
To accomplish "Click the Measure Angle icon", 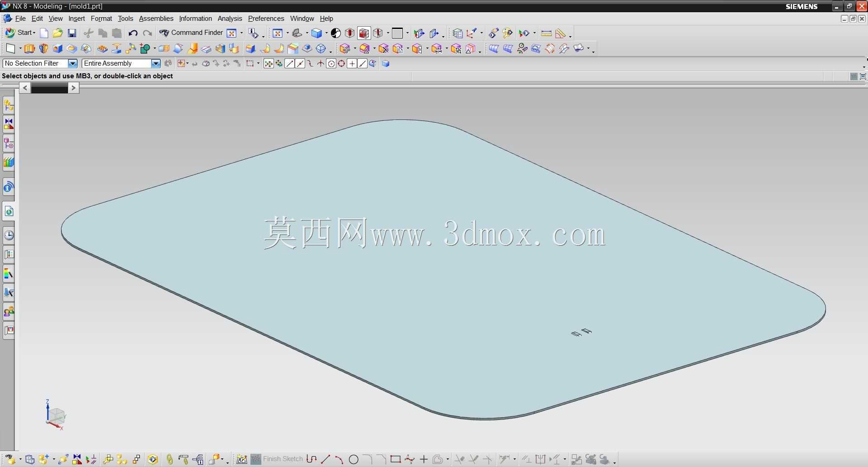I will coord(561,33).
